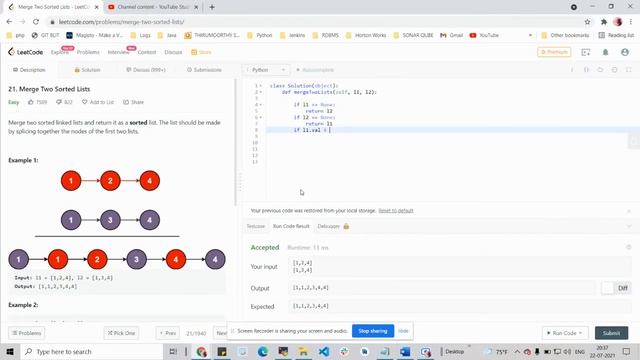Screen dimensions: 640x360
Task: Switch to the Testcase tab
Action: 256,226
